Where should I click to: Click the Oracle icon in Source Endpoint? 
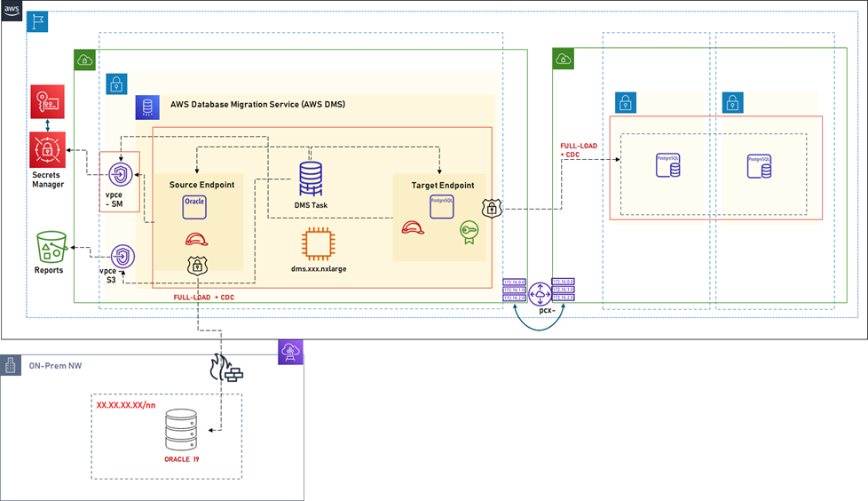194,206
